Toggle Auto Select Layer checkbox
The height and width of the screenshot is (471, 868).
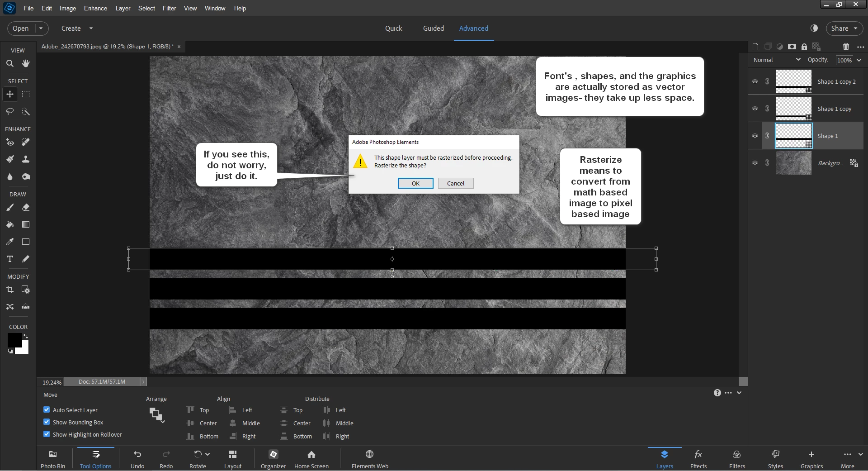[x=47, y=410]
